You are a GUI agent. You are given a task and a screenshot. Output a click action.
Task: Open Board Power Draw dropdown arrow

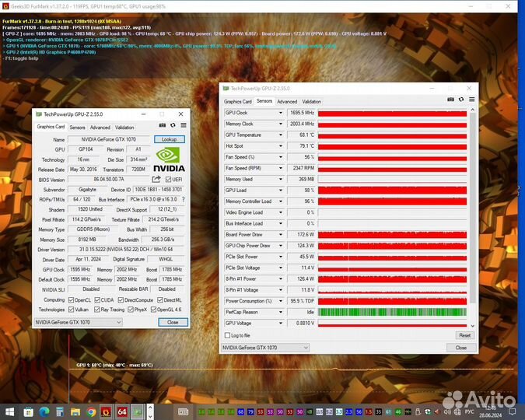(281, 234)
